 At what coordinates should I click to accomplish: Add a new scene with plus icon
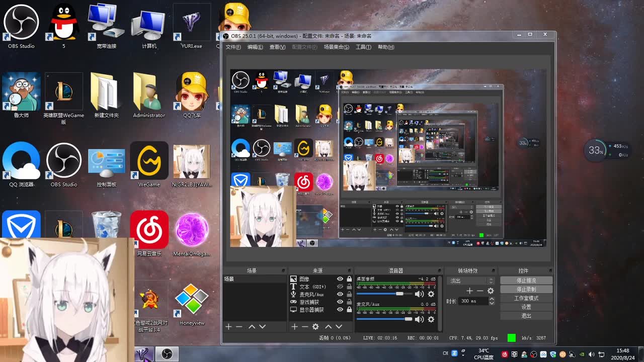pos(228,327)
